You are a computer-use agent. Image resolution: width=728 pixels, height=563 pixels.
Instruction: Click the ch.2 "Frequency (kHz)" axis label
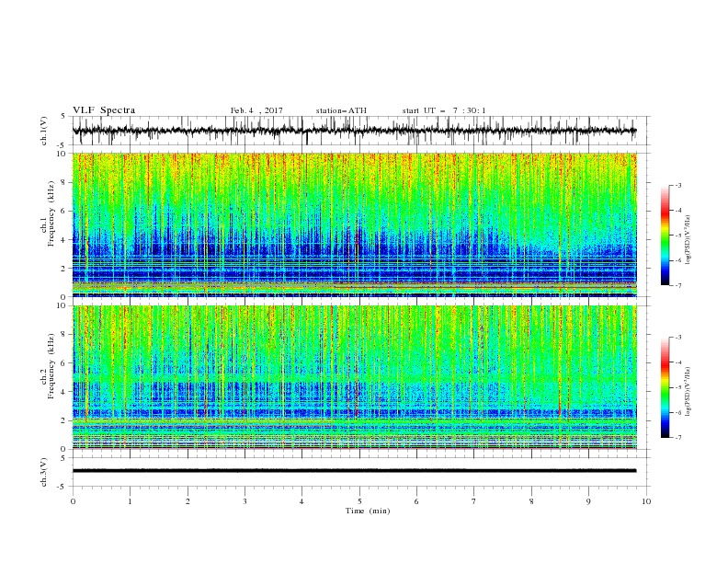tap(51, 366)
